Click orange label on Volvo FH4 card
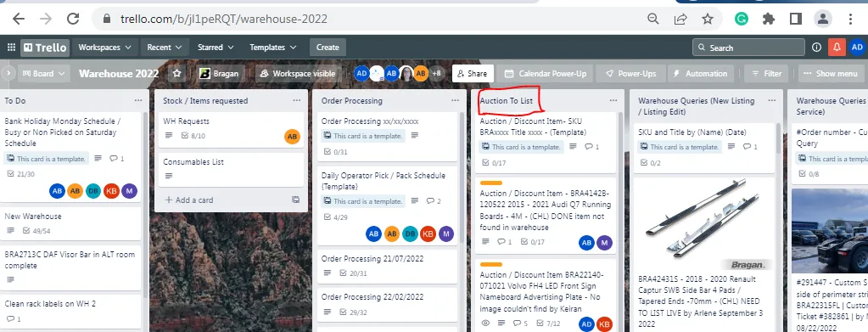 [x=491, y=264]
